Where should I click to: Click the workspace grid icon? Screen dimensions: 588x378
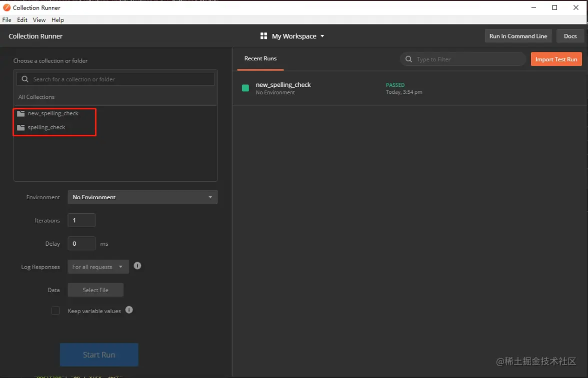263,36
